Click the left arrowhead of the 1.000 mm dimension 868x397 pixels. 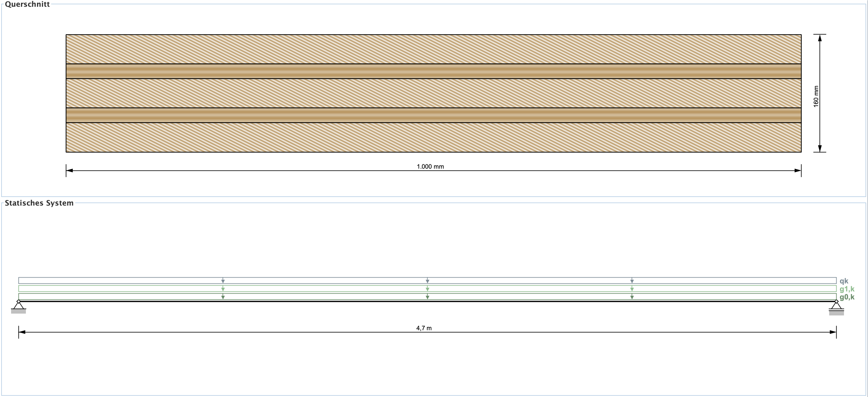pos(70,170)
